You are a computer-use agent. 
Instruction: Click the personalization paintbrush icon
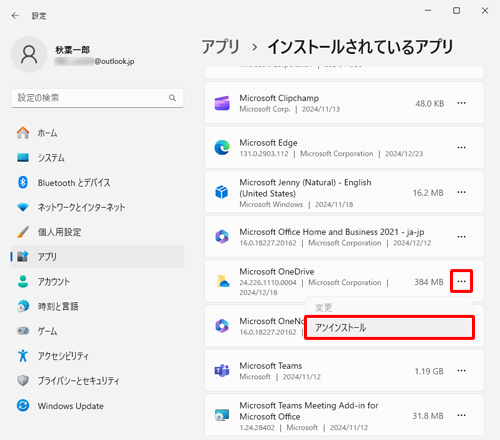click(x=23, y=232)
